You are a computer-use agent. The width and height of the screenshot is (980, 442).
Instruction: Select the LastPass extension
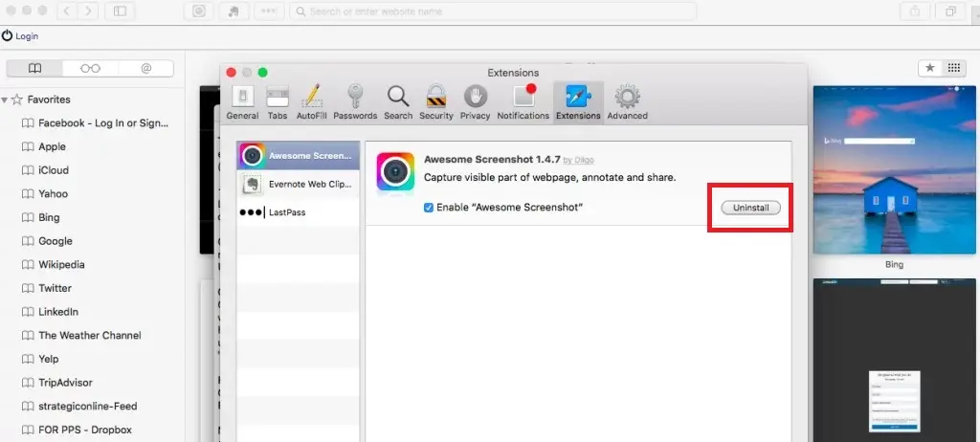(299, 212)
